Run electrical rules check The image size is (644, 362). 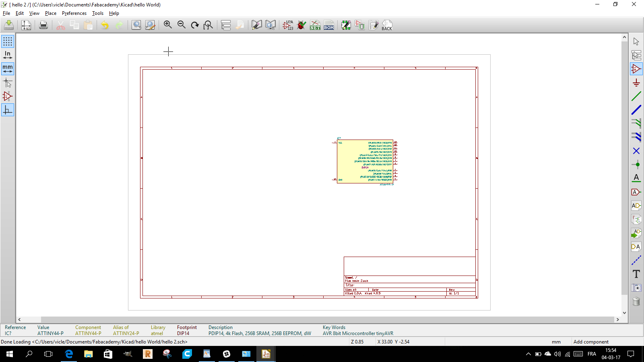[301, 25]
